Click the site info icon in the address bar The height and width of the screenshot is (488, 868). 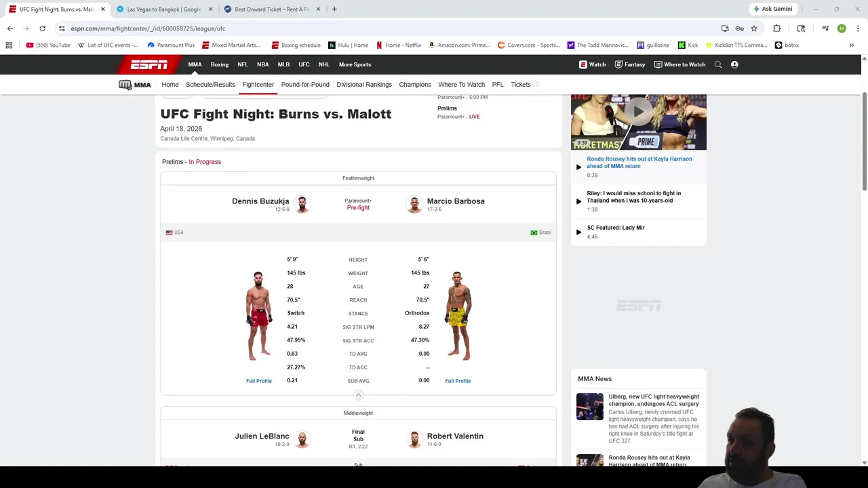click(62, 28)
